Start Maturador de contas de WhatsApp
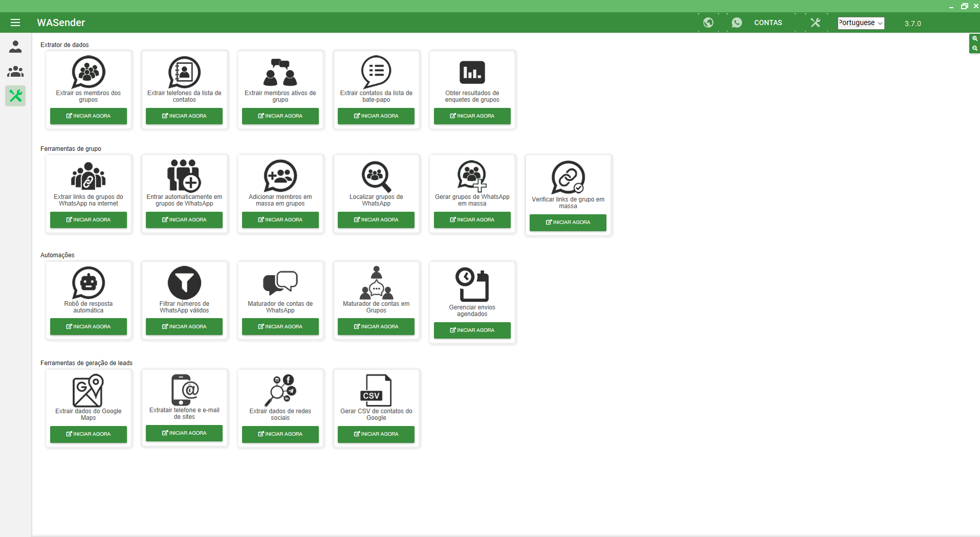Viewport: 980px width, 537px height. [280, 327]
